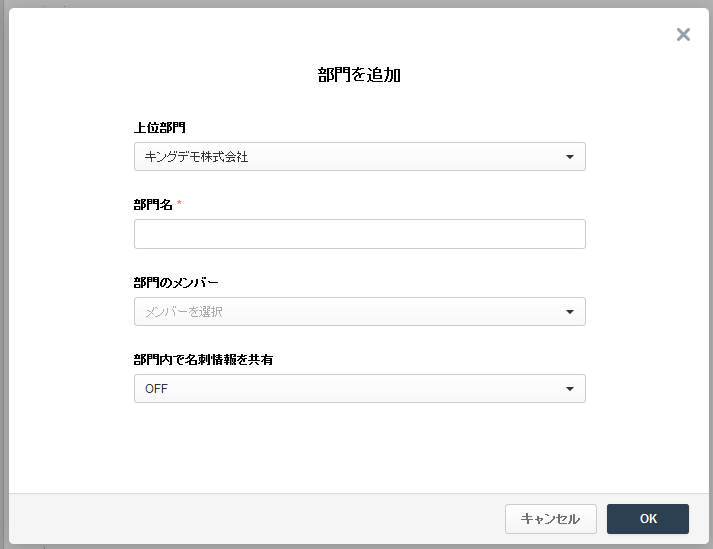Click the 部門を追加 dialog title

[x=359, y=75]
